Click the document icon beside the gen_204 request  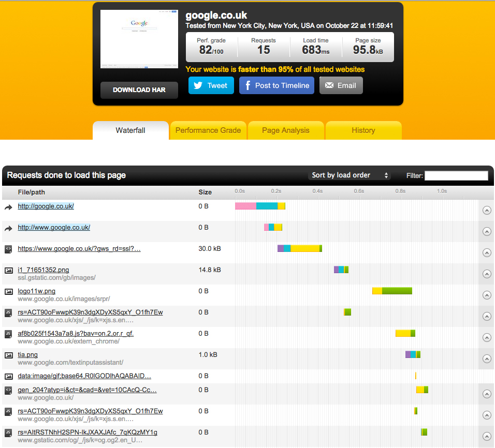click(x=8, y=391)
